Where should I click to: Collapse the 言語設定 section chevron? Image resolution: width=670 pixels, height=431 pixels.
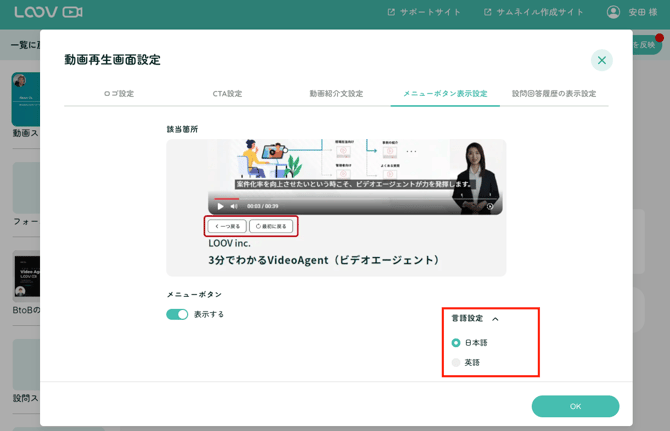click(495, 319)
